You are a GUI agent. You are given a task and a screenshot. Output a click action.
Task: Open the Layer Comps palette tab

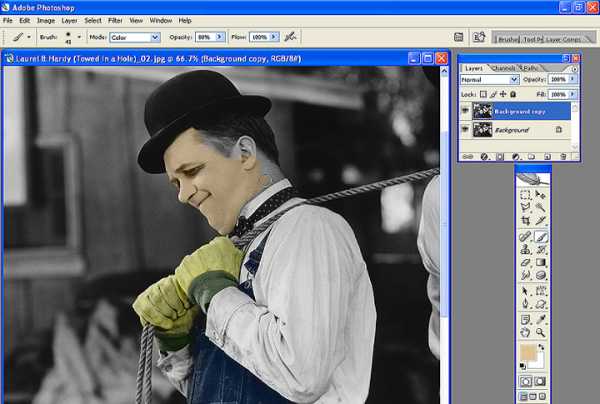565,38
